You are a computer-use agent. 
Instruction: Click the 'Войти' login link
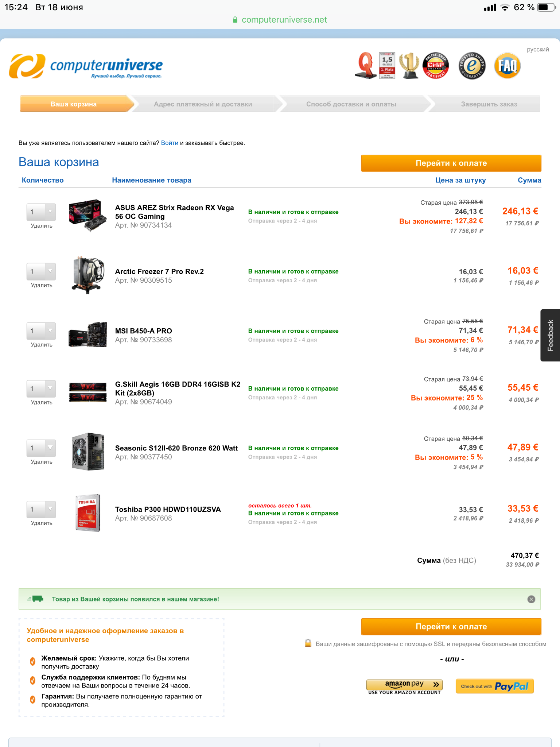coord(170,143)
